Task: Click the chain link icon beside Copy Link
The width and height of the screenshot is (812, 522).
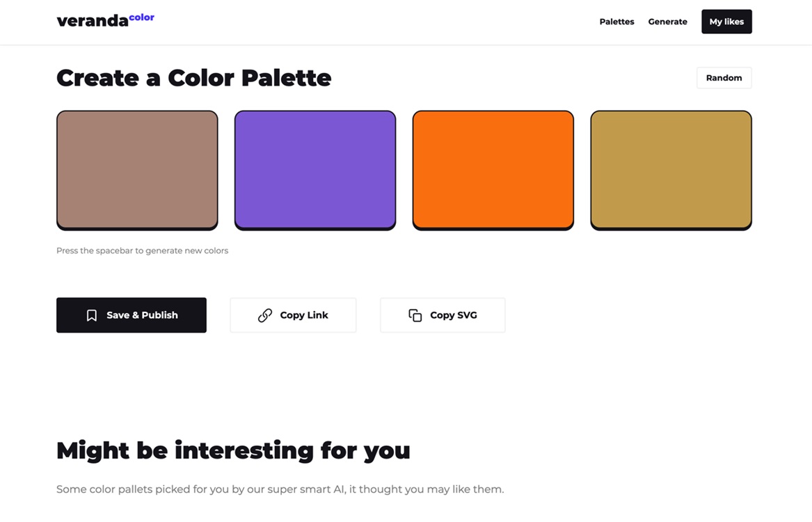Action: (265, 315)
